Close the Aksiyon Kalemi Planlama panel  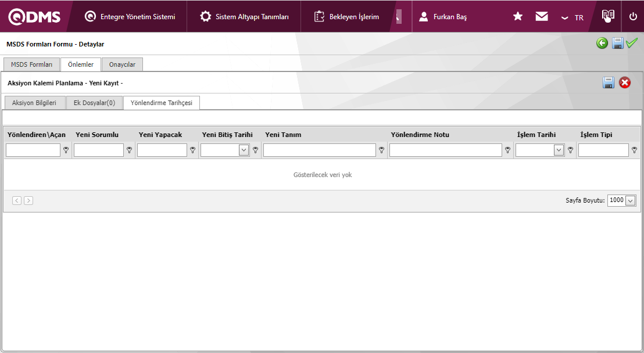(625, 83)
